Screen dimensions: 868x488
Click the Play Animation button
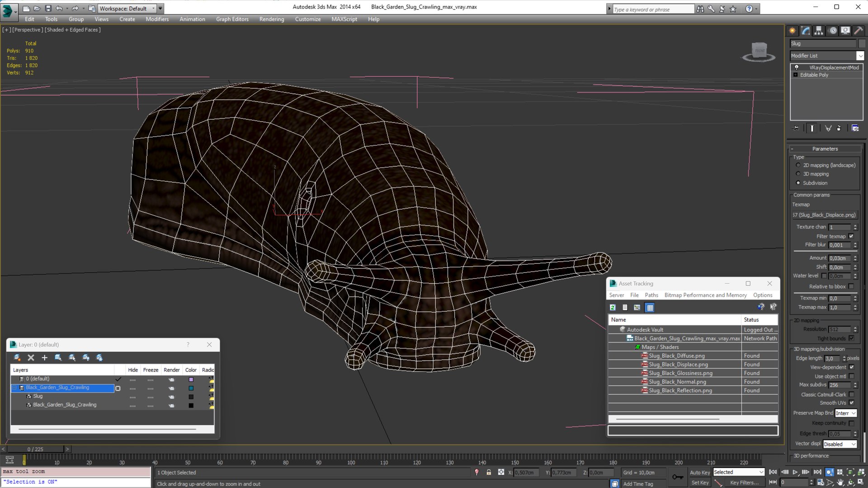coord(795,472)
